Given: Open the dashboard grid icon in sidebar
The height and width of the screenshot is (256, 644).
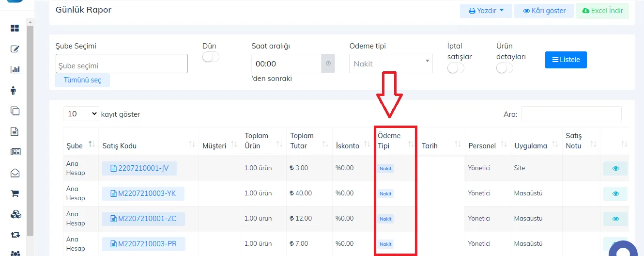Looking at the screenshot, I should click(x=15, y=28).
